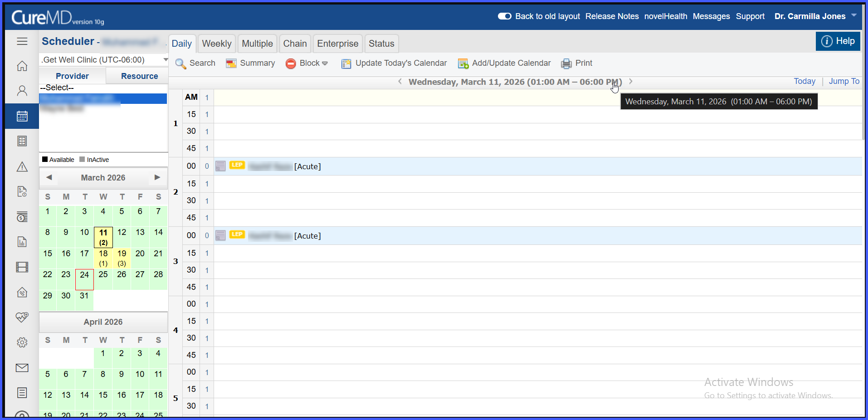
Task: Click the LEP badge on 2:00 appointment
Action: coord(237,165)
